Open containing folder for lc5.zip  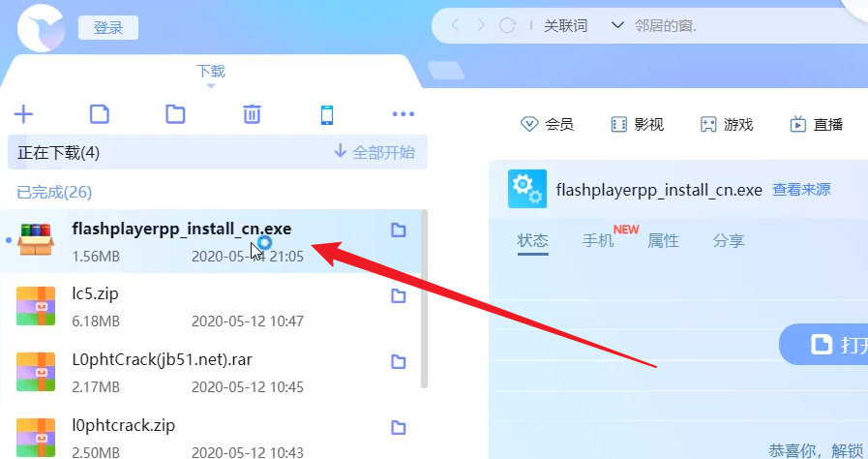point(398,296)
